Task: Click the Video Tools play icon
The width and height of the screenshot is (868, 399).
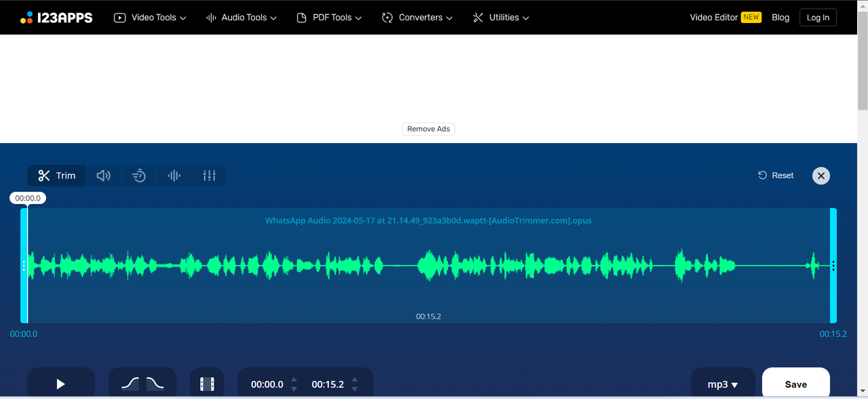Action: tap(120, 18)
